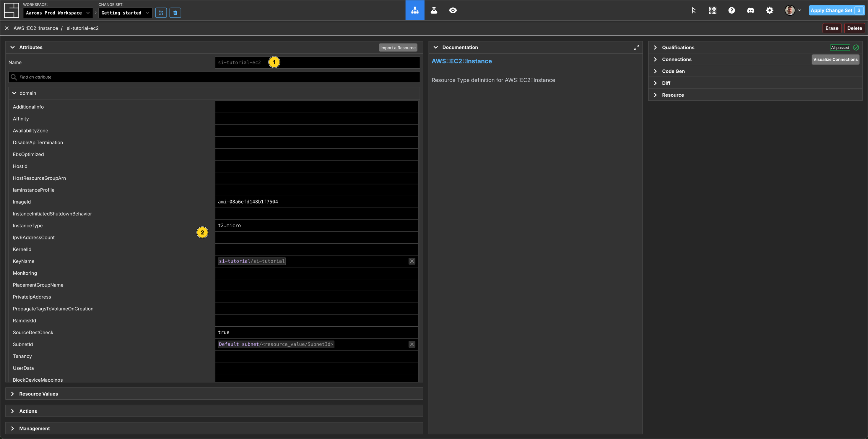
Task: Click the Erase button
Action: click(x=832, y=28)
